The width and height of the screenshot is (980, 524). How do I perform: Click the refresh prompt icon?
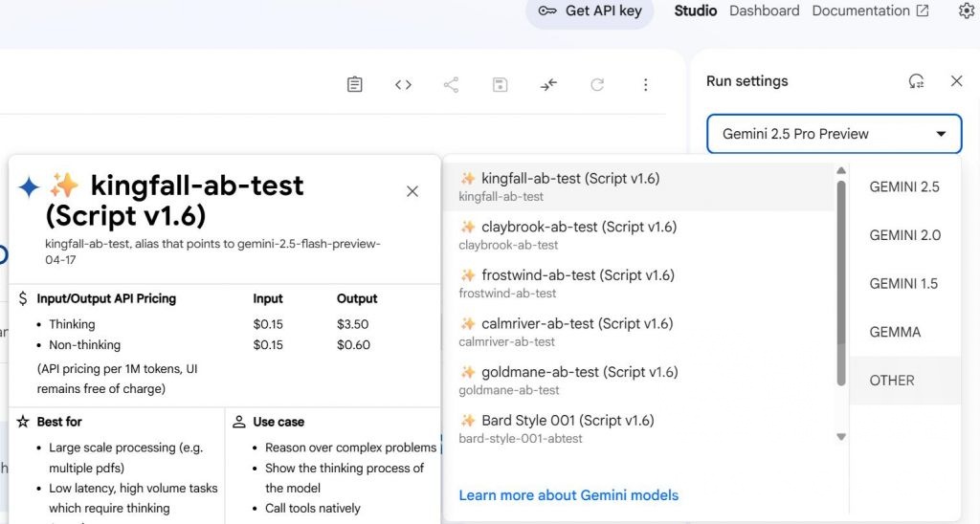click(x=597, y=85)
